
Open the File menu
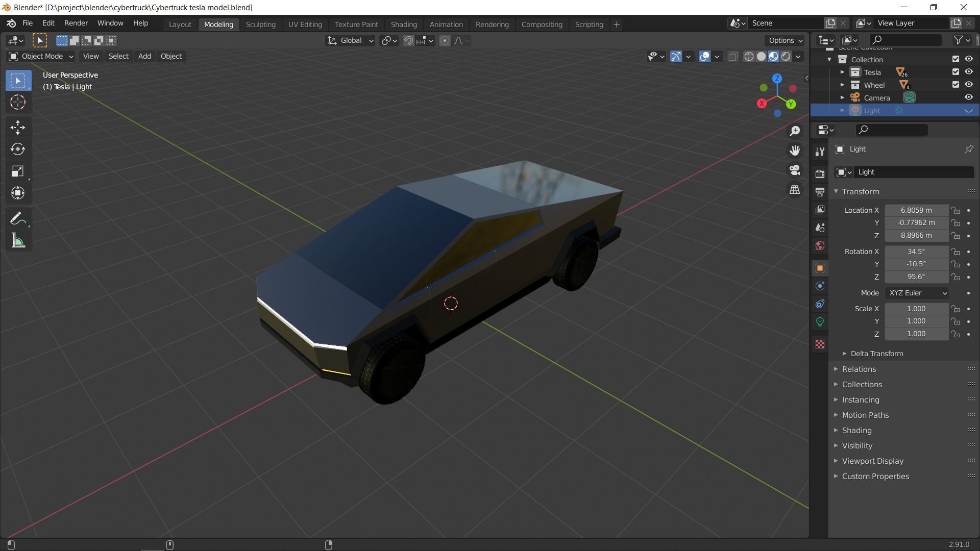point(28,23)
